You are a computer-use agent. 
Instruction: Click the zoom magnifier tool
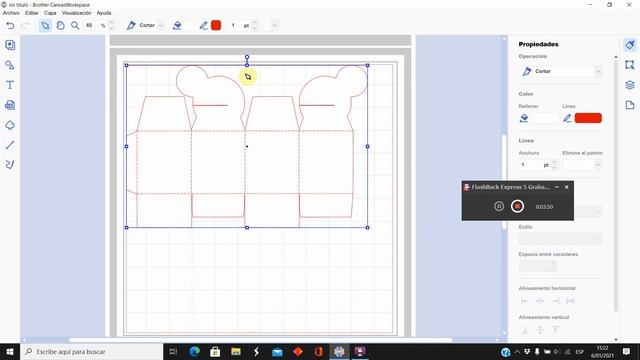click(75, 25)
